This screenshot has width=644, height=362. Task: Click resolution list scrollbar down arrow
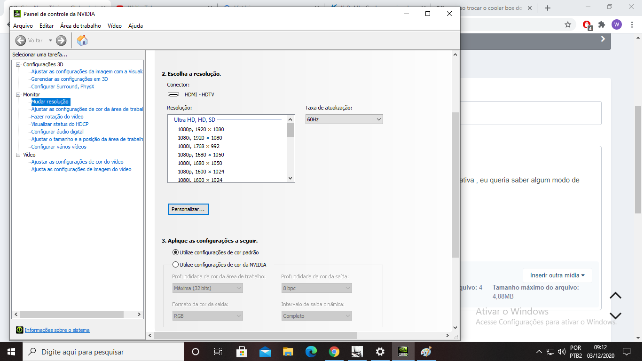click(290, 178)
